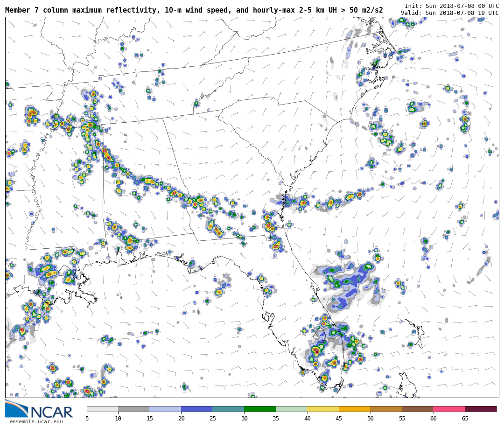Click the colorbar label 25
This screenshot has width=504, height=427.
(213, 418)
